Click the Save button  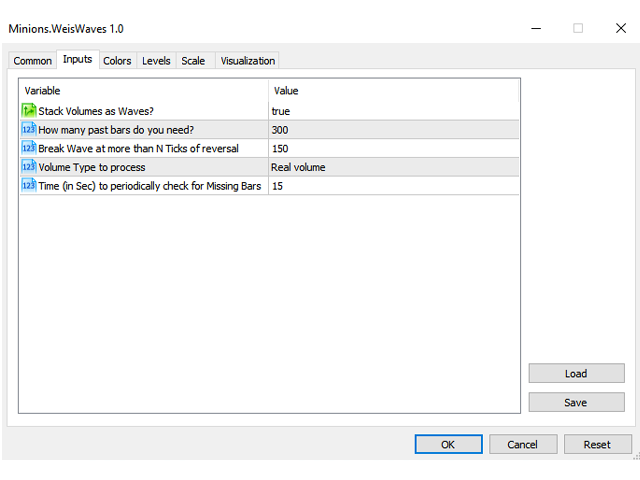tap(576, 402)
